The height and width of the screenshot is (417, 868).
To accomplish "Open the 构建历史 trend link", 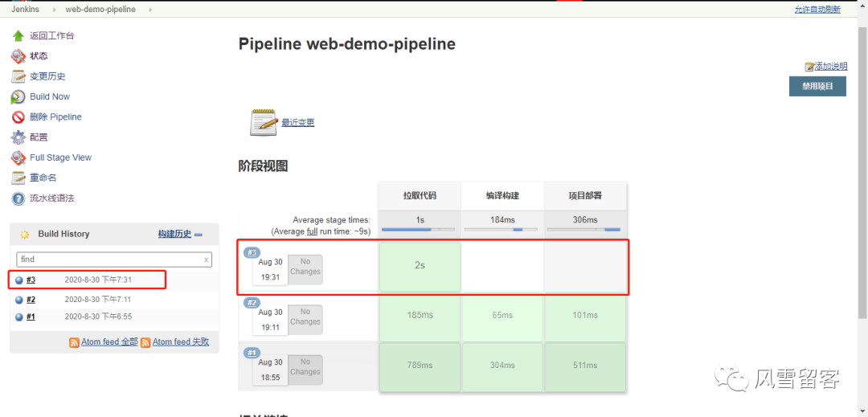I will click(174, 234).
